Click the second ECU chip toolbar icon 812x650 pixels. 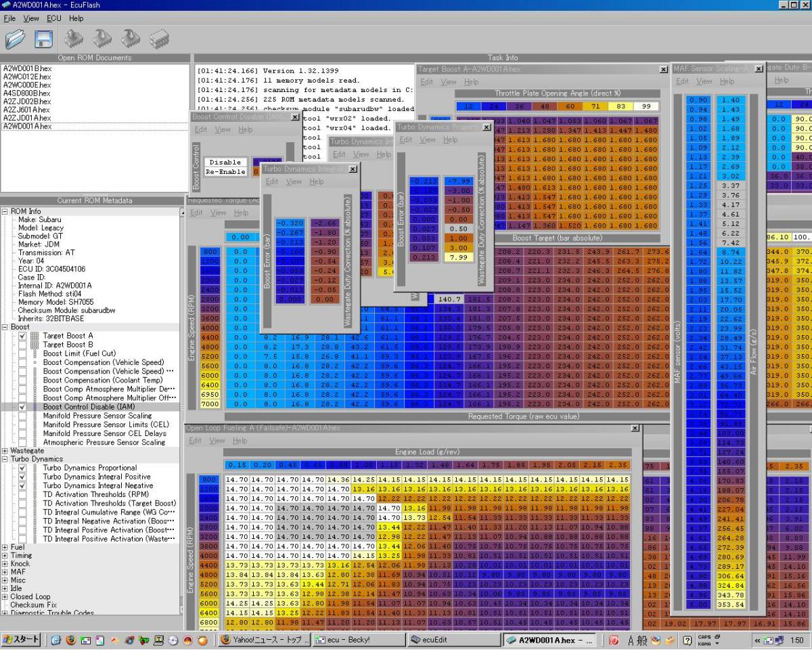pyautogui.click(x=103, y=39)
